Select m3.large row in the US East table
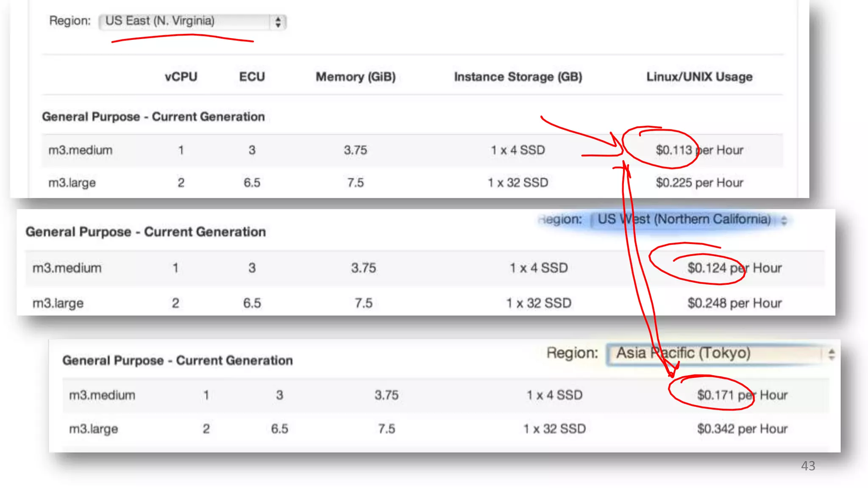The height and width of the screenshot is (488, 868). click(x=72, y=183)
